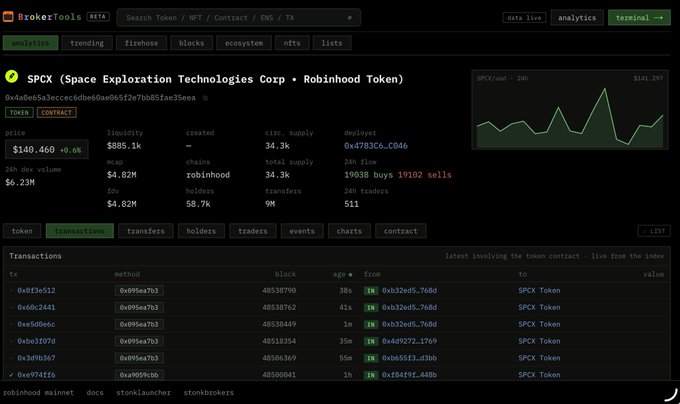Click block number 48538762
680x404 pixels.
point(279,308)
